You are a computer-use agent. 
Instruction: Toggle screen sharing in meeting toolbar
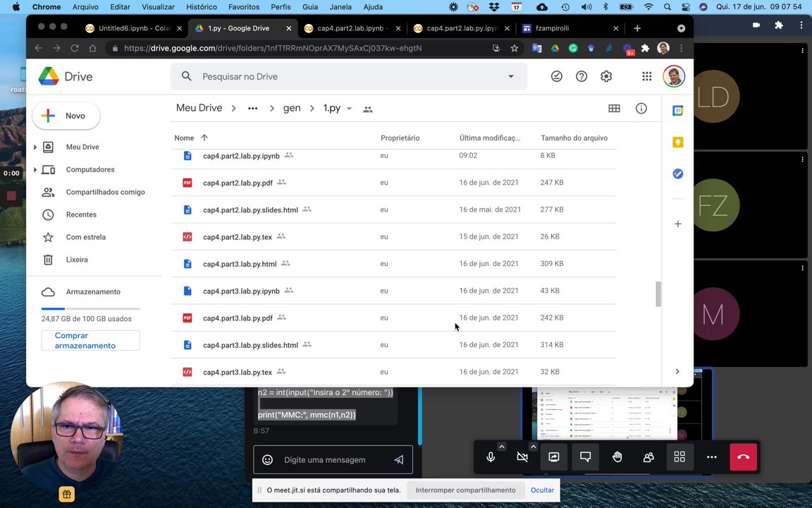click(x=553, y=456)
